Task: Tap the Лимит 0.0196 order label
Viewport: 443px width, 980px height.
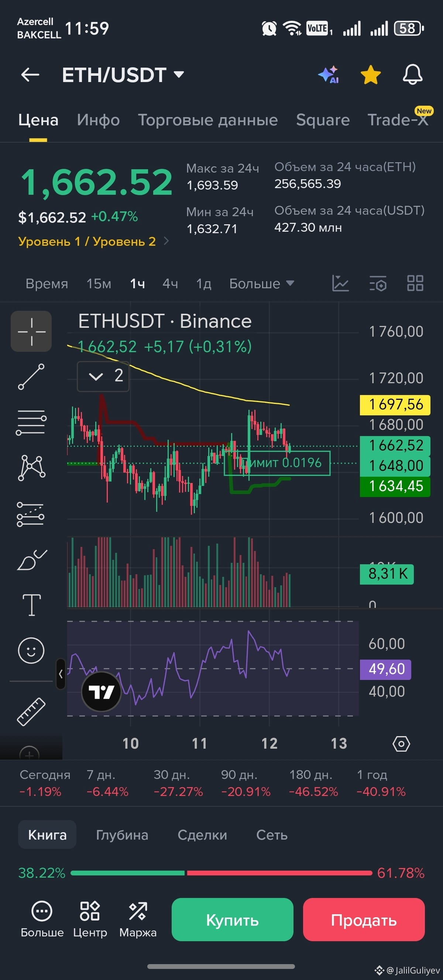Action: tap(277, 463)
